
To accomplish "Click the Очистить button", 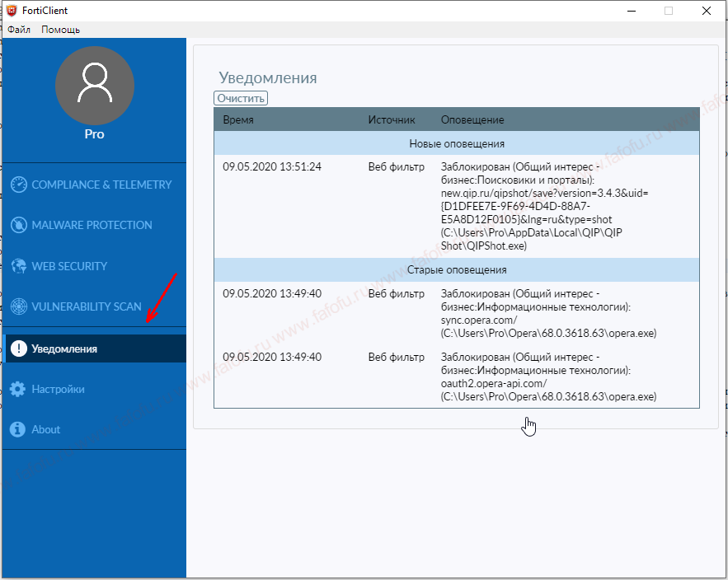I will 241,98.
